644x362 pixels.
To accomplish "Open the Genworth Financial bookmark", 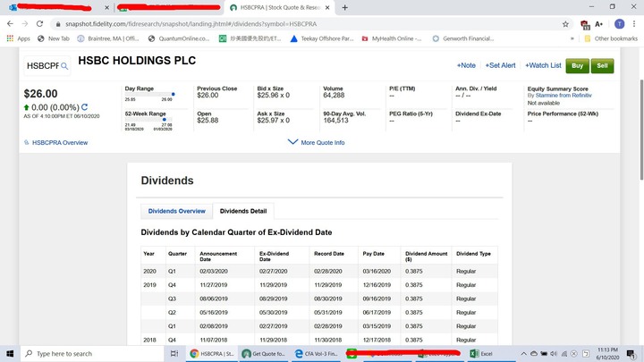I will click(463, 38).
